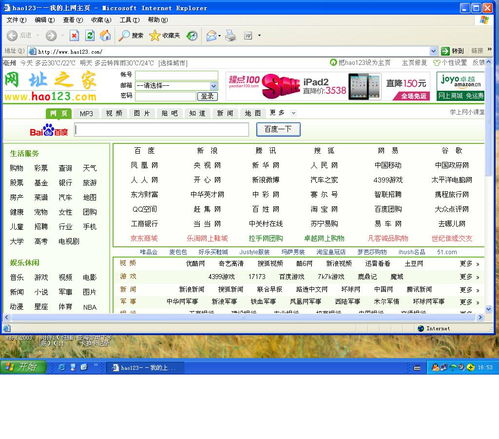499x439 pixels.
Task: Click the Print icon
Action: click(230, 35)
